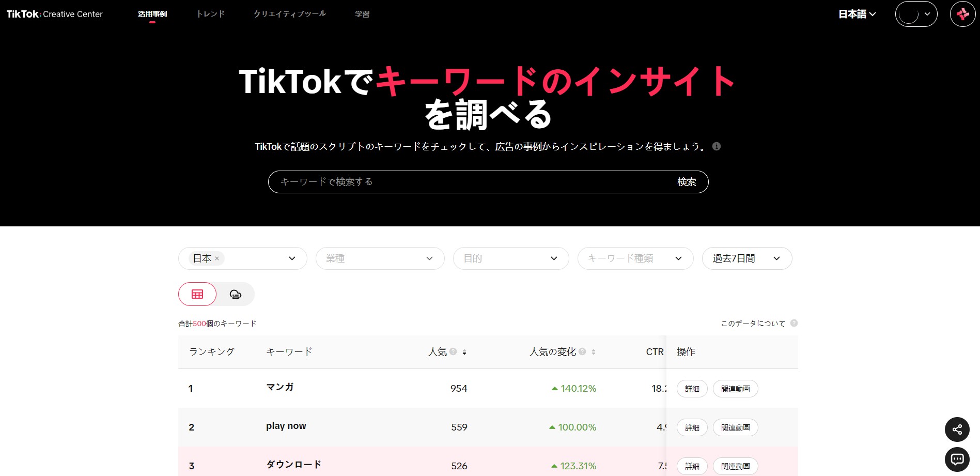This screenshot has width=980, height=476.
Task: Open the クリエイティブツール menu
Action: (x=290, y=14)
